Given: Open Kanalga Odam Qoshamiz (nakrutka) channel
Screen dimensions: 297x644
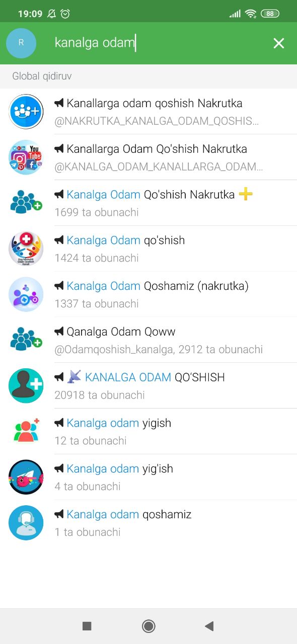Looking at the screenshot, I should point(148,294).
